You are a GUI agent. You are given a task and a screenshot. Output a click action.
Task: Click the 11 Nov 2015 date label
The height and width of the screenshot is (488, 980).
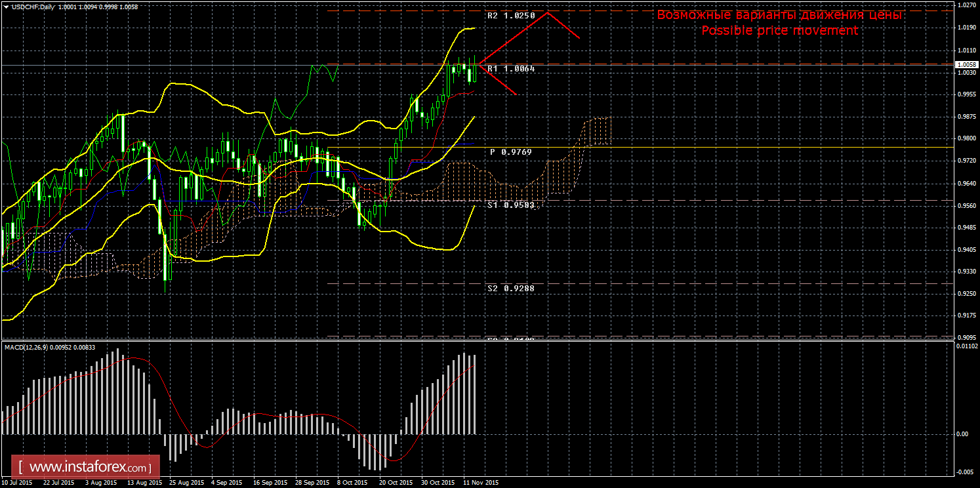[x=480, y=483]
